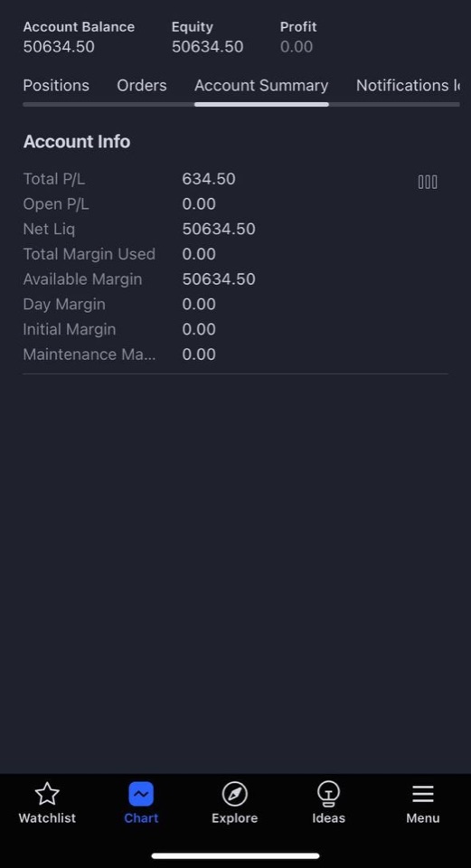Open the hamburger Menu icon
Screen dimensions: 471x868
coord(423,794)
